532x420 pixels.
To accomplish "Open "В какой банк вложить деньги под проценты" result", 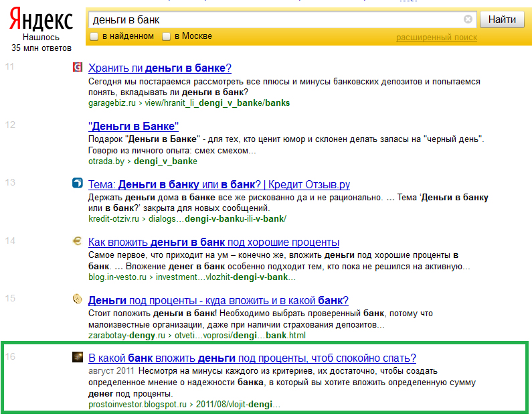I will pyautogui.click(x=252, y=358).
